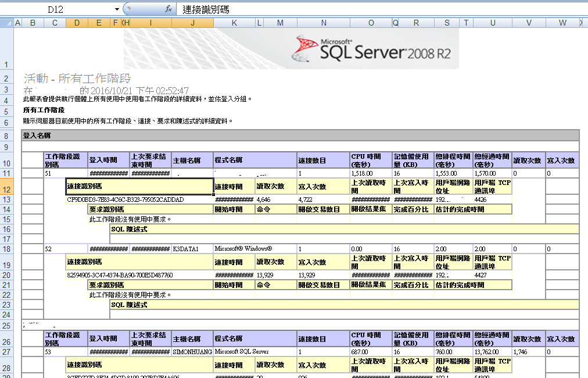Click the cell with value 1,746

click(529, 352)
